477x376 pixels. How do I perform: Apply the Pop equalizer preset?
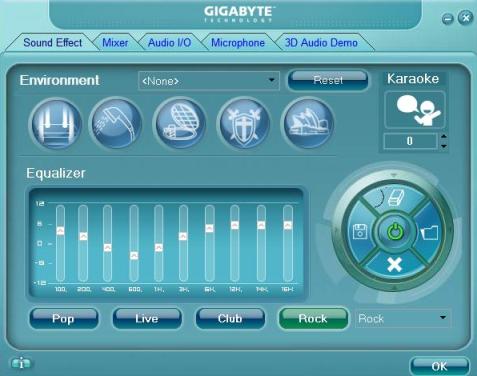63,318
